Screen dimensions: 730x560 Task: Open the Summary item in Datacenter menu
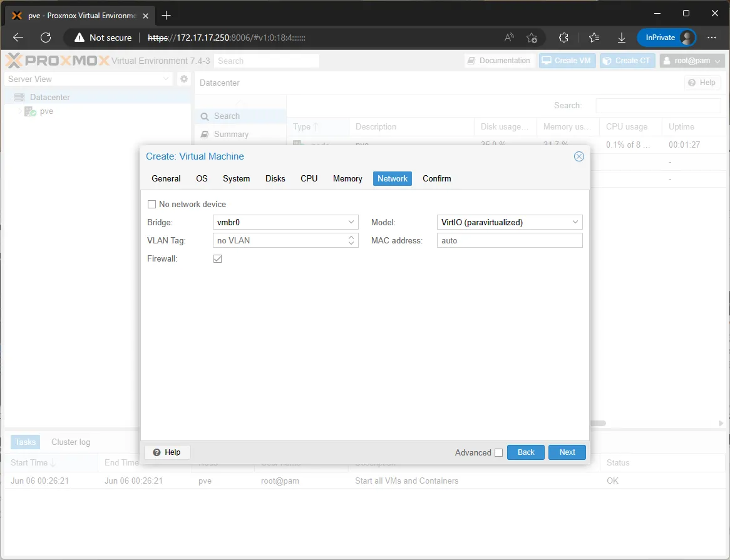click(x=240, y=135)
